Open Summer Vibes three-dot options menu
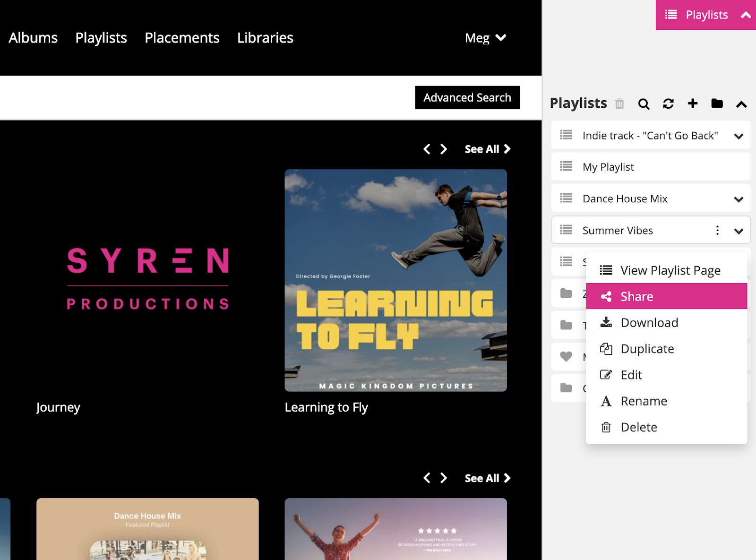 tap(717, 230)
